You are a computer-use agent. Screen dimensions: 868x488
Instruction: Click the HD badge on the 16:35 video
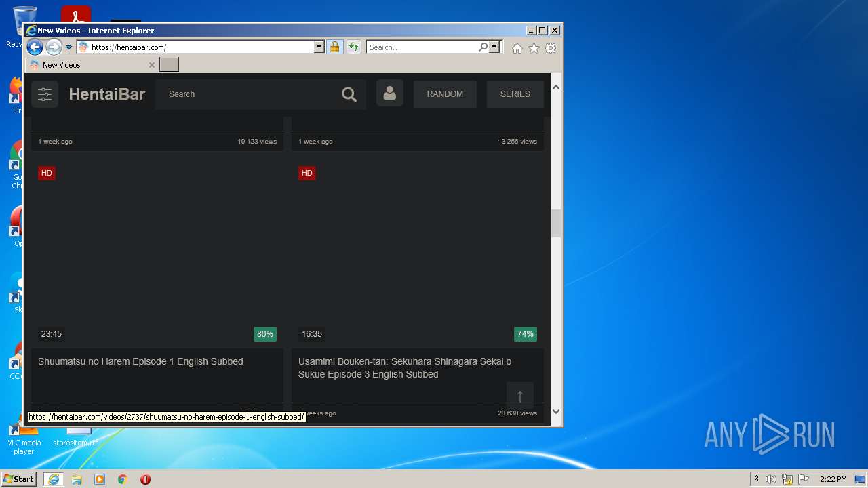click(307, 173)
